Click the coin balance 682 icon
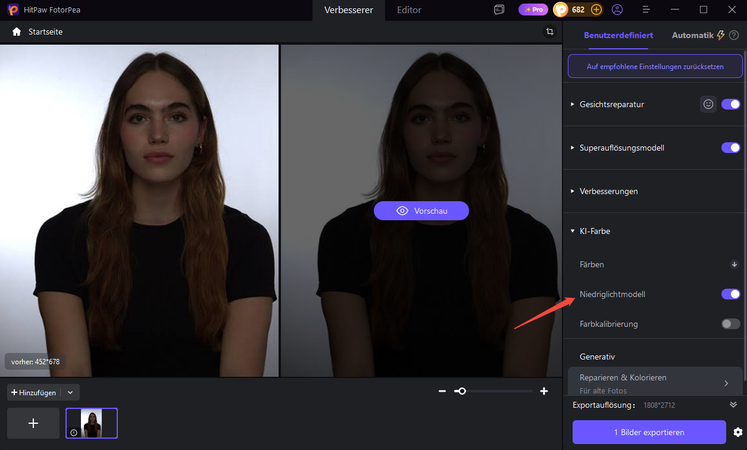This screenshot has height=450, width=747. 561,10
